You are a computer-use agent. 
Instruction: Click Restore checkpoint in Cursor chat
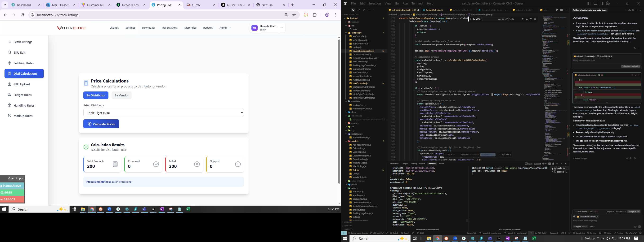(x=631, y=66)
